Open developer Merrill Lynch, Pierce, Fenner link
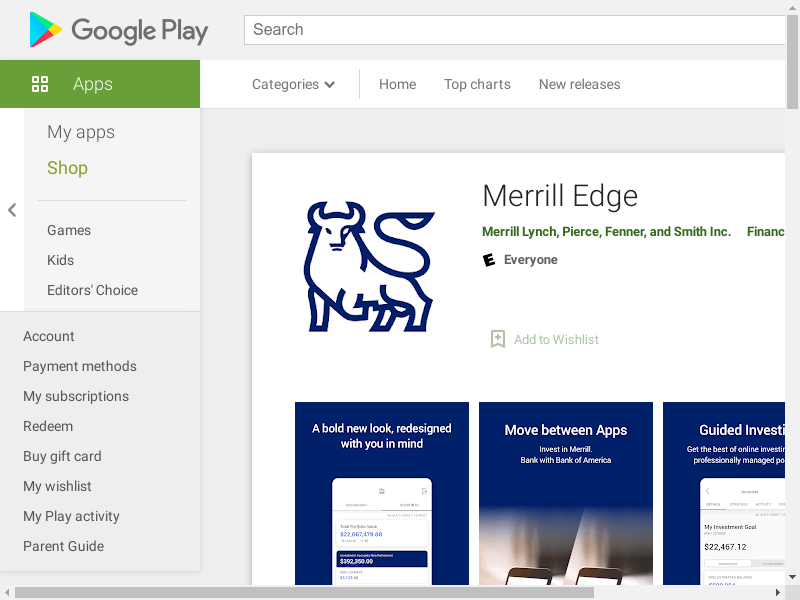The image size is (800, 600). point(606,232)
